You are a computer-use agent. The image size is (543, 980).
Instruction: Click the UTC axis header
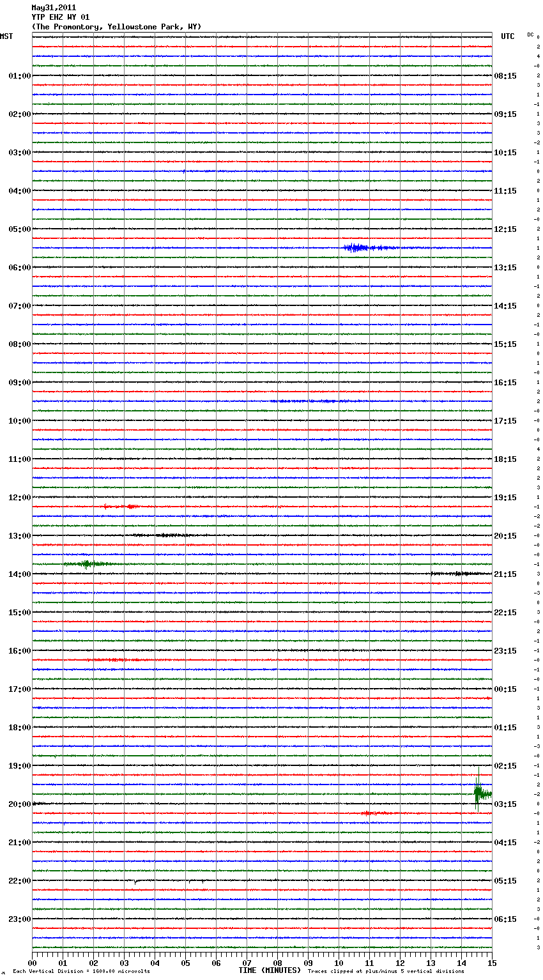(508, 36)
